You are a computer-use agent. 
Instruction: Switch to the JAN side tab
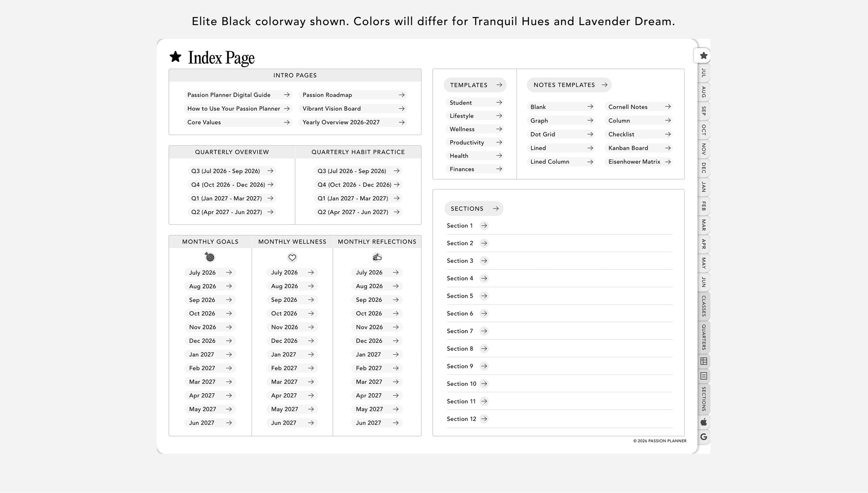point(704,187)
